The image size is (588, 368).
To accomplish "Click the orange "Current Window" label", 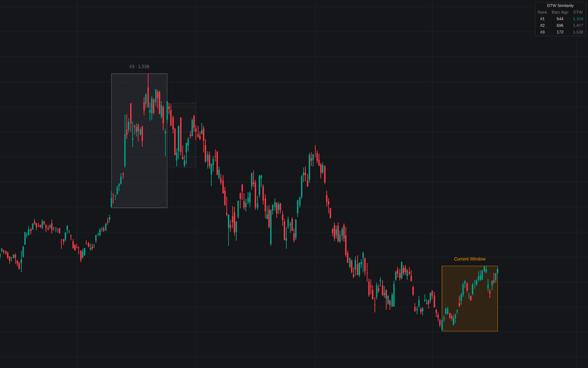I will [470, 259].
